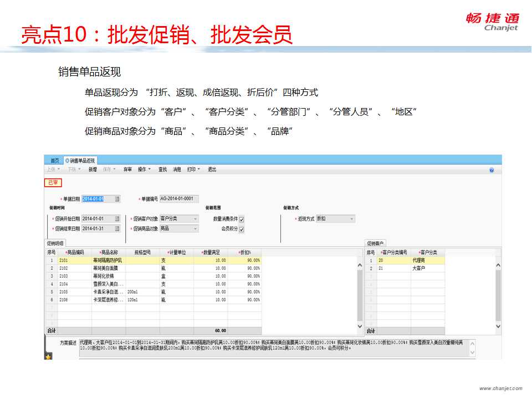Click the 已审 approval status stamp

(53, 182)
